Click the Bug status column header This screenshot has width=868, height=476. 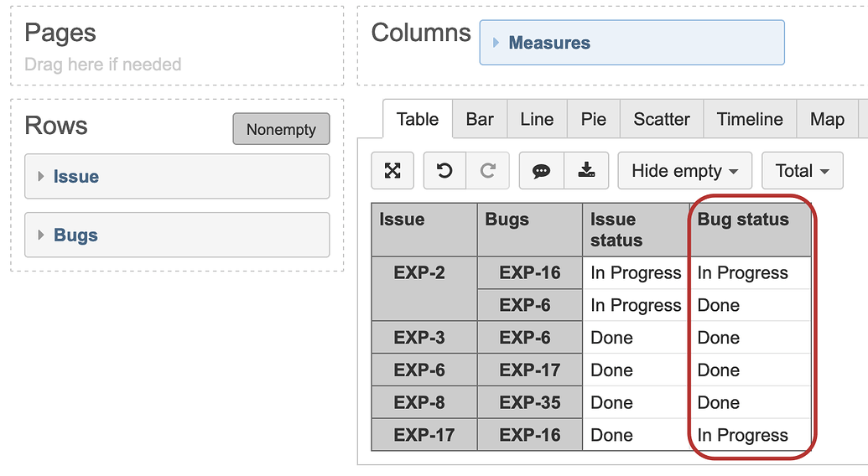(743, 220)
